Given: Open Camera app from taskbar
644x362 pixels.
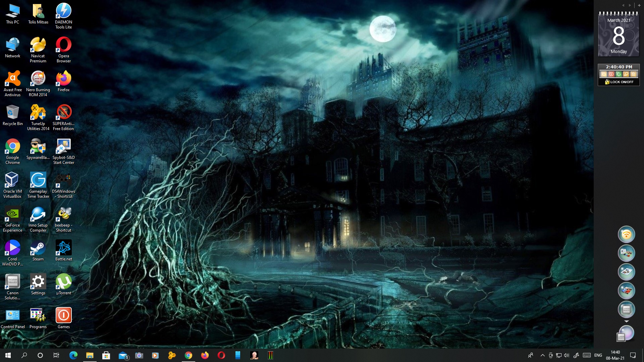Looking at the screenshot, I should point(139,355).
